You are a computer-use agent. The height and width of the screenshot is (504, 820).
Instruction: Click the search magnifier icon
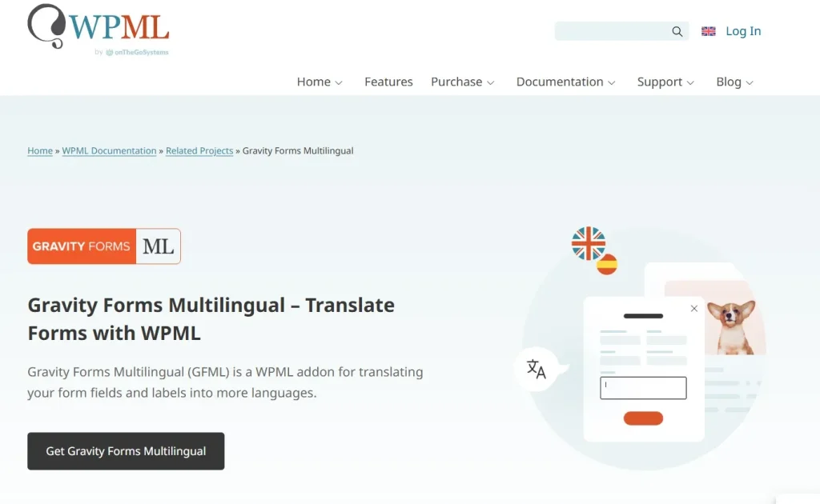point(677,31)
